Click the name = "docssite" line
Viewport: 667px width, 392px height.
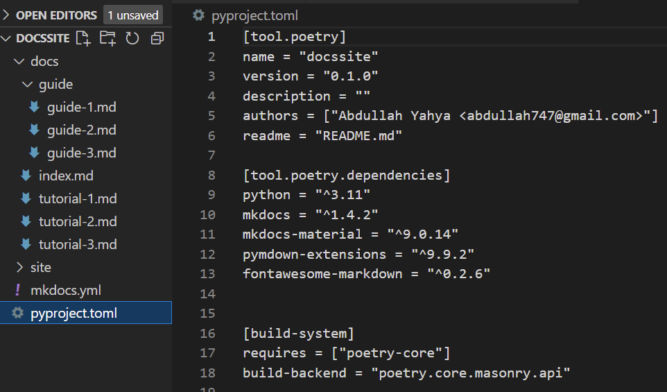(310, 57)
